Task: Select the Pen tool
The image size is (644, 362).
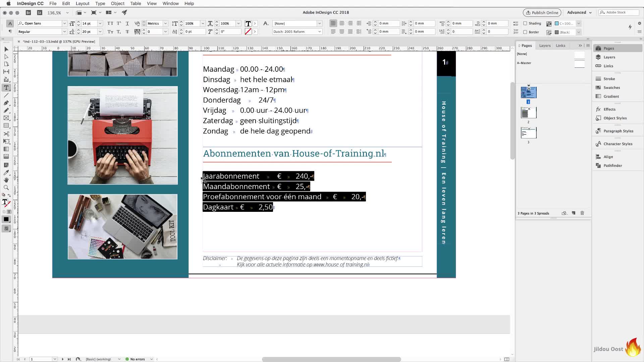Action: click(x=6, y=103)
